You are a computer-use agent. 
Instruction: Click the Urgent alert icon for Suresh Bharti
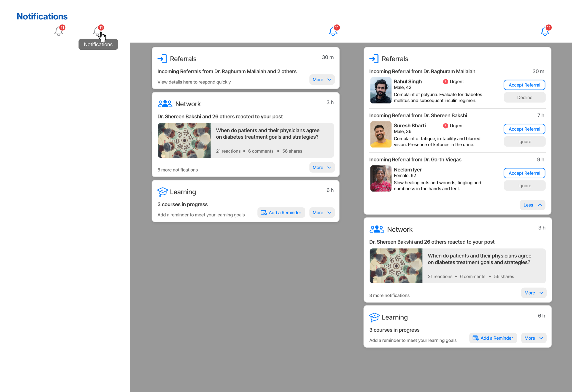(x=445, y=126)
